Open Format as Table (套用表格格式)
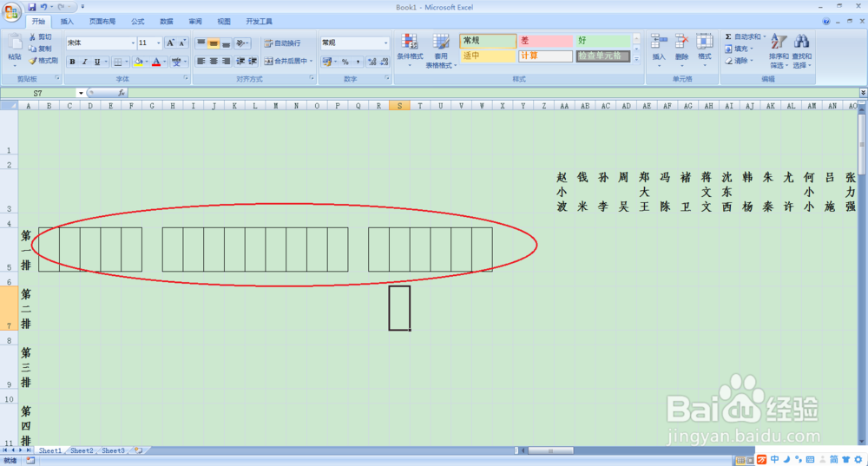 [441, 50]
